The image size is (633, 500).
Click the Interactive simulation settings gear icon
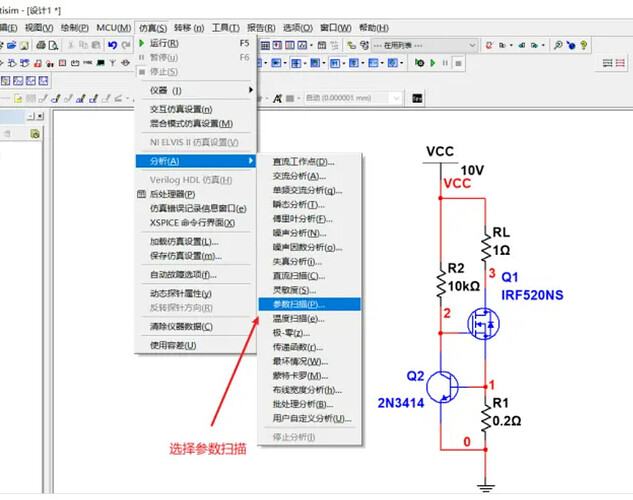click(420, 63)
